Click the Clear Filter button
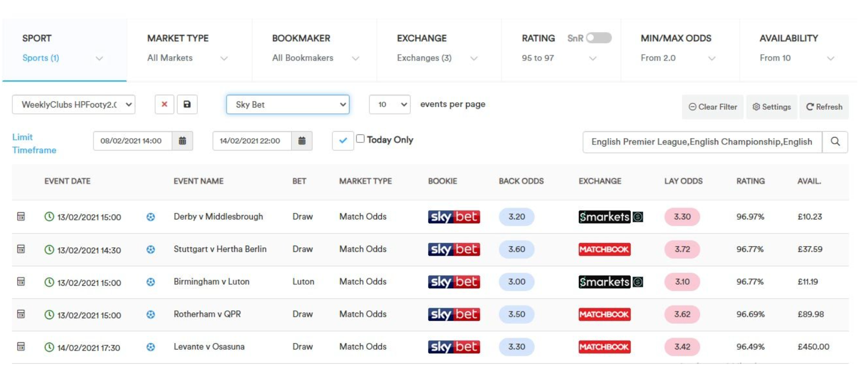 tap(713, 107)
